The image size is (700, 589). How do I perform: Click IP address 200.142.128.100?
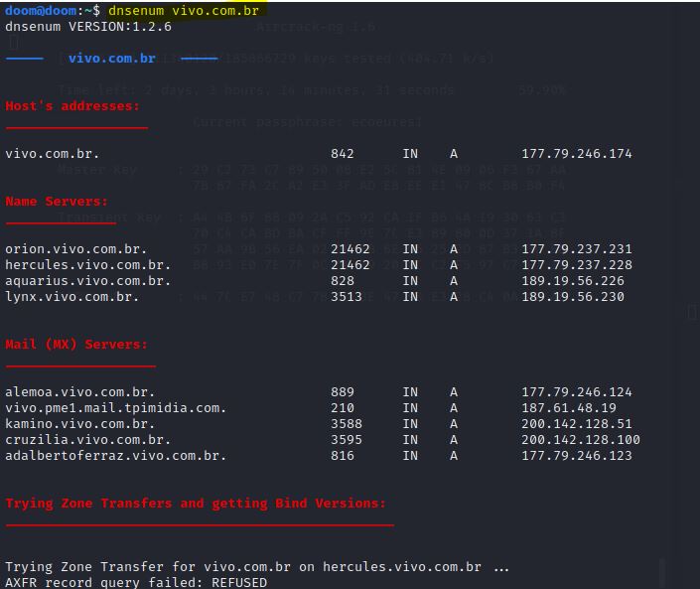click(x=580, y=440)
